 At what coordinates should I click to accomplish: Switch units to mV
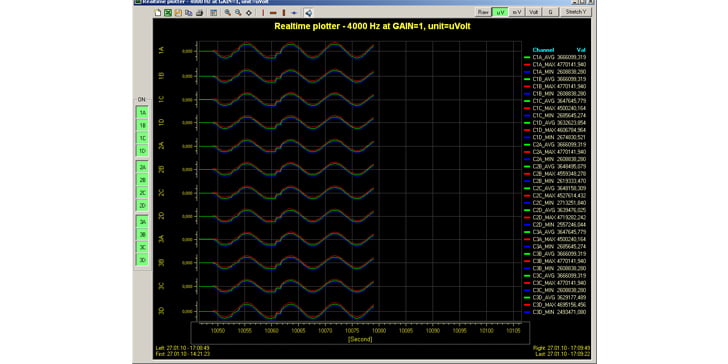coord(516,13)
